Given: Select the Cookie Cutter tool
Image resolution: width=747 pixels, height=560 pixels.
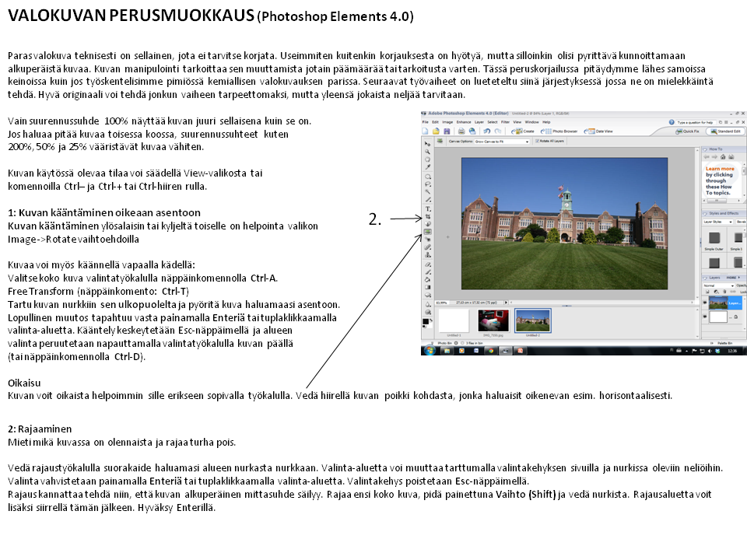Looking at the screenshot, I should pyautogui.click(x=428, y=224).
